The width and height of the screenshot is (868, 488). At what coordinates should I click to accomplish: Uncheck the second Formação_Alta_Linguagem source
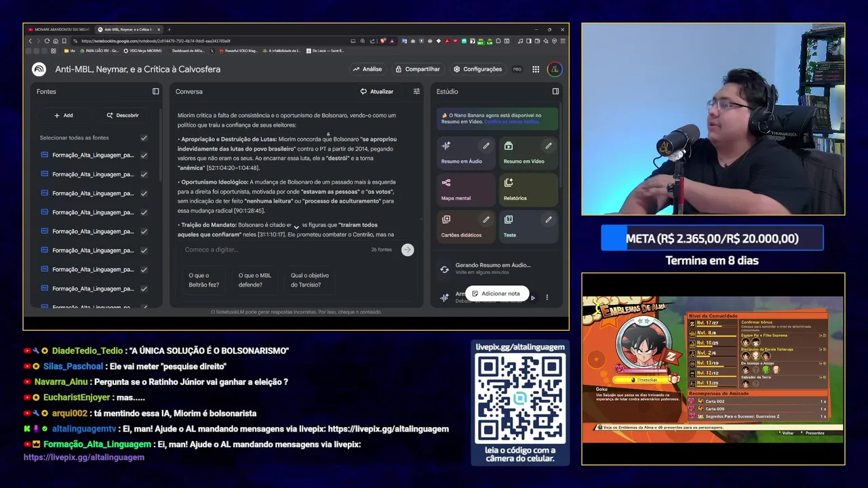click(x=144, y=174)
